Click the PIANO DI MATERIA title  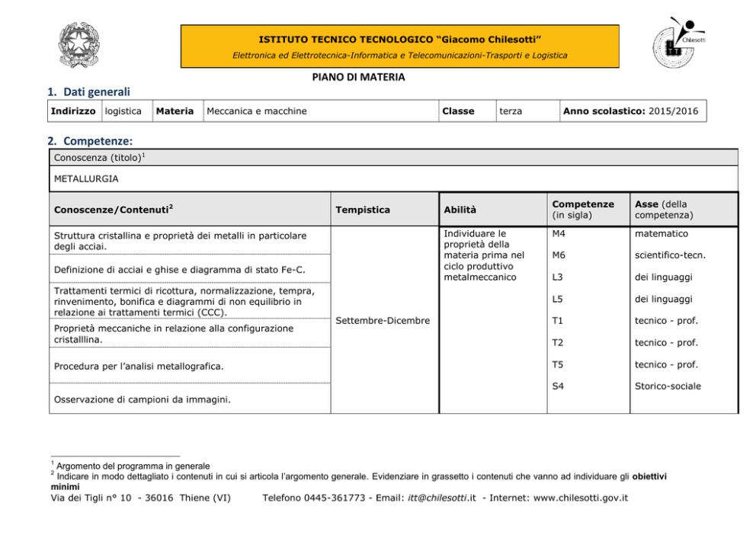tap(358, 77)
